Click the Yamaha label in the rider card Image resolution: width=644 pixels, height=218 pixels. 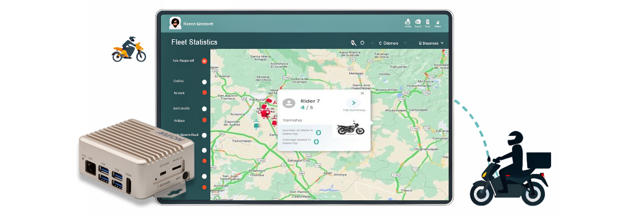click(291, 120)
